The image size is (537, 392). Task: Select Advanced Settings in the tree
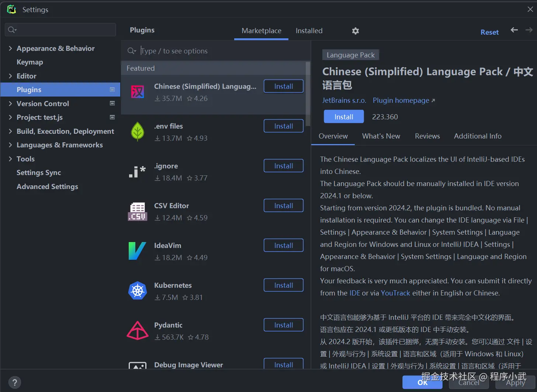tap(47, 186)
